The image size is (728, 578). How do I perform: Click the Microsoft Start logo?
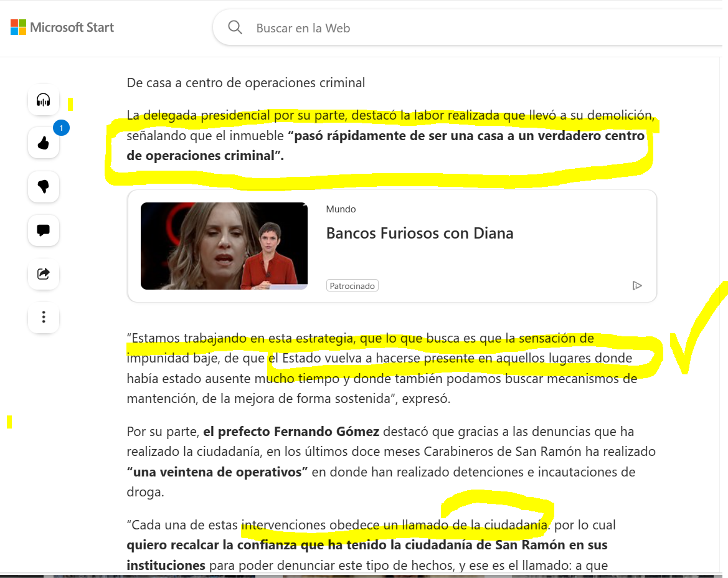pos(18,27)
